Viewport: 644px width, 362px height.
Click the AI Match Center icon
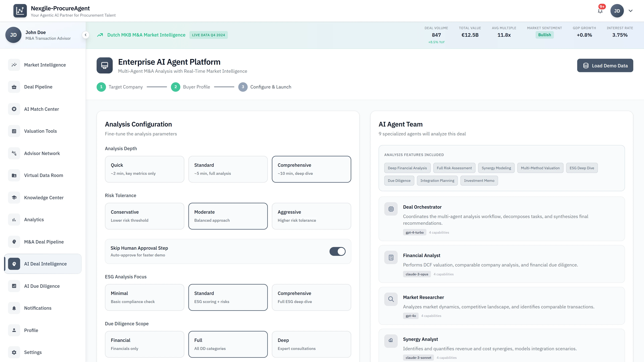point(14,109)
